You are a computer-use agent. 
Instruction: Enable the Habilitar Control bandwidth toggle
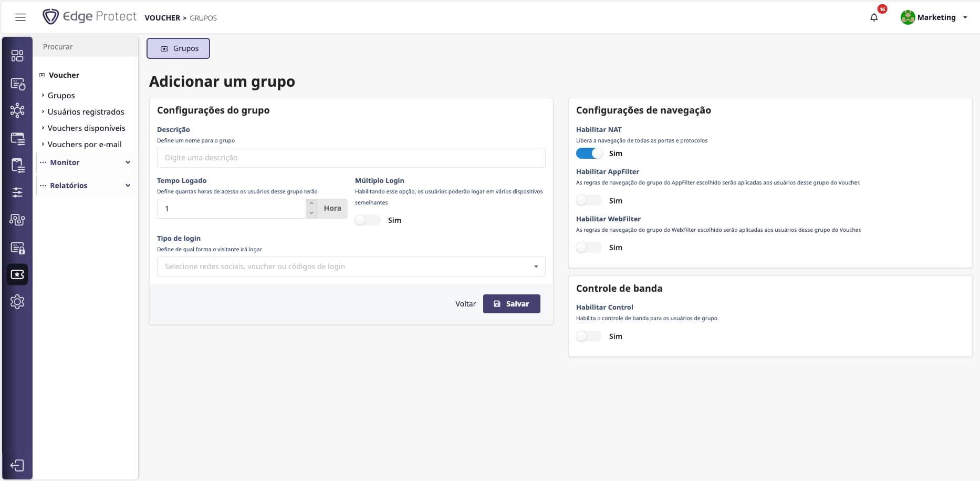(589, 336)
